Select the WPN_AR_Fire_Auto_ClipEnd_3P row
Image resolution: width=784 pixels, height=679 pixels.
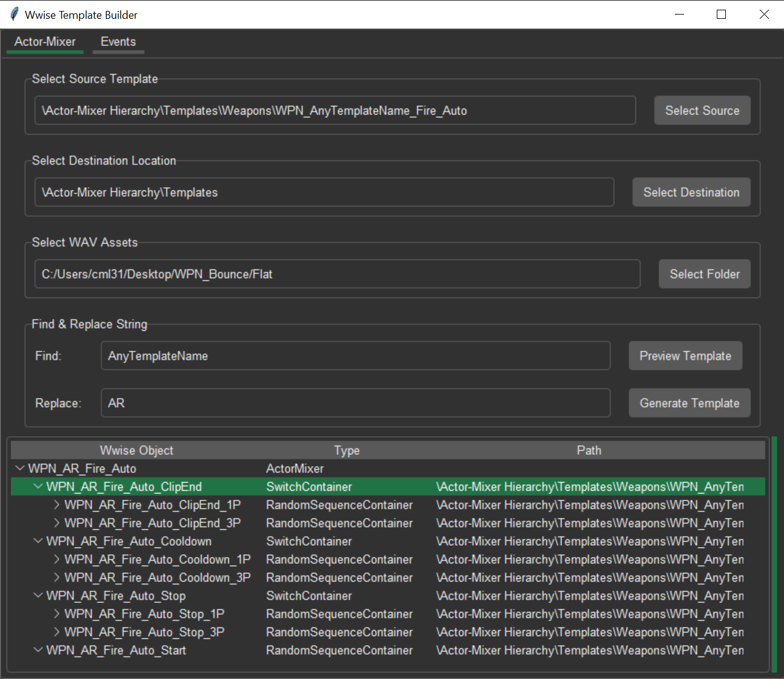[x=388, y=523]
